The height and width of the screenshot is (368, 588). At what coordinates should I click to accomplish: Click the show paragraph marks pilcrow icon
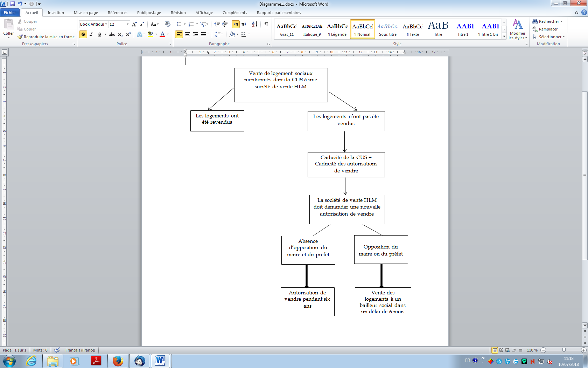(266, 24)
